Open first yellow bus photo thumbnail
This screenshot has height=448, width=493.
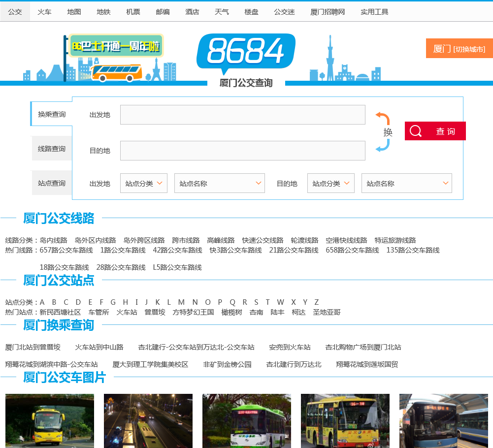tap(50, 421)
